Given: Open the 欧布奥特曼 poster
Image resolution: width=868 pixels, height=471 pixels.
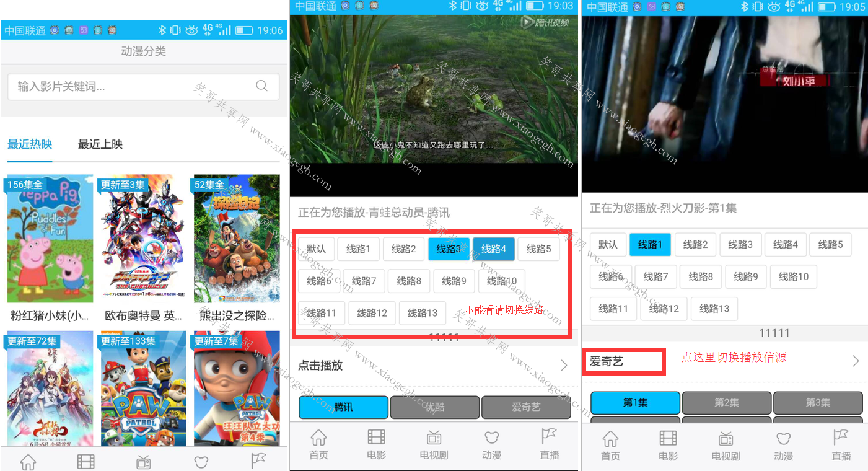Looking at the screenshot, I should (x=143, y=239).
